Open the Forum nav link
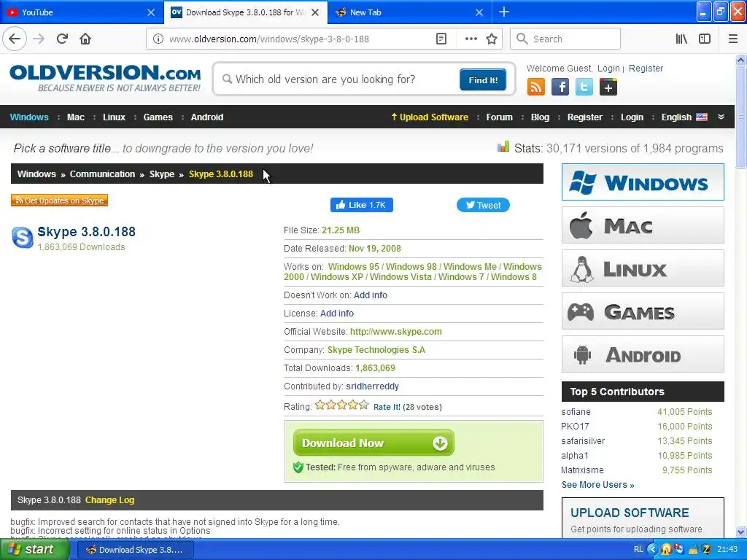The image size is (747, 560). [x=499, y=117]
